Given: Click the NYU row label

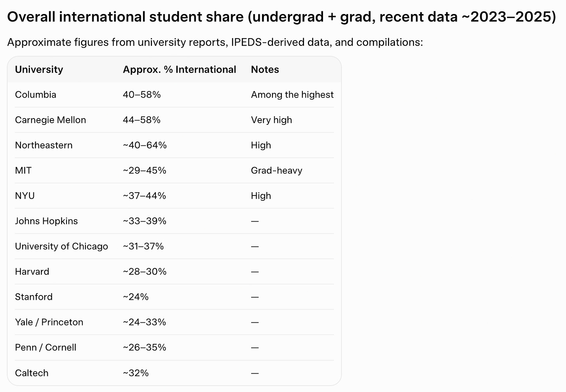Looking at the screenshot, I should pyautogui.click(x=24, y=196).
